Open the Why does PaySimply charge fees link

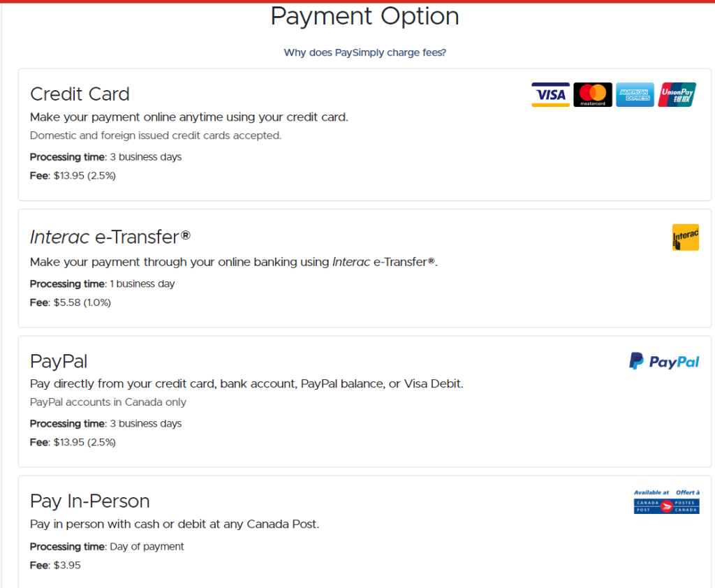pyautogui.click(x=364, y=52)
